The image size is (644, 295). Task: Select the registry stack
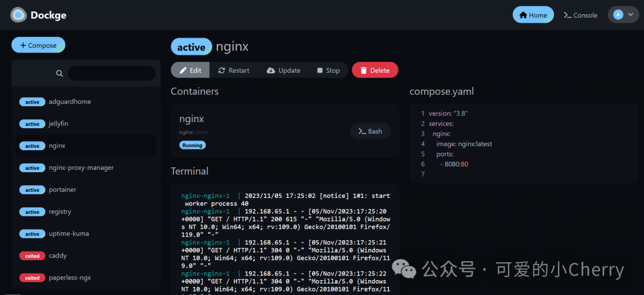point(86,212)
